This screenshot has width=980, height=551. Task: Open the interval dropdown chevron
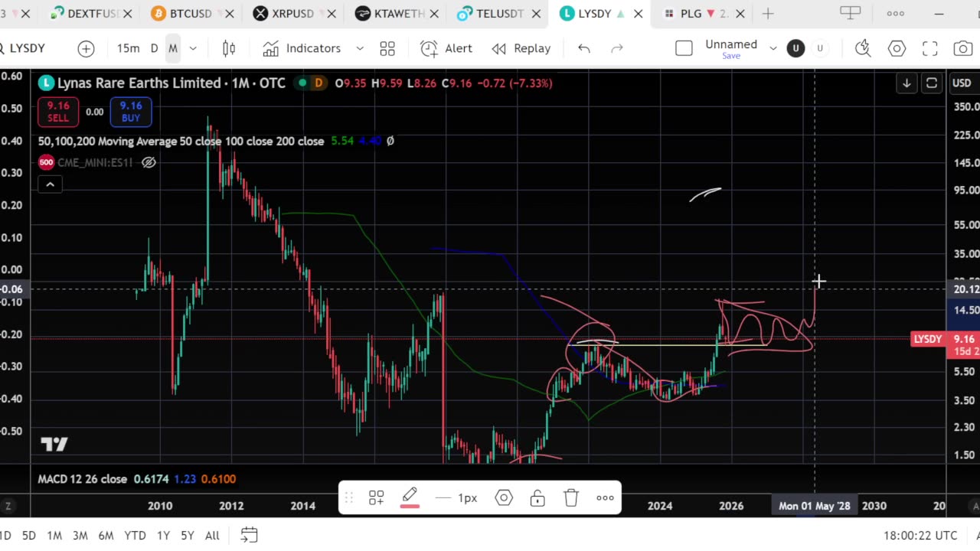tap(193, 48)
